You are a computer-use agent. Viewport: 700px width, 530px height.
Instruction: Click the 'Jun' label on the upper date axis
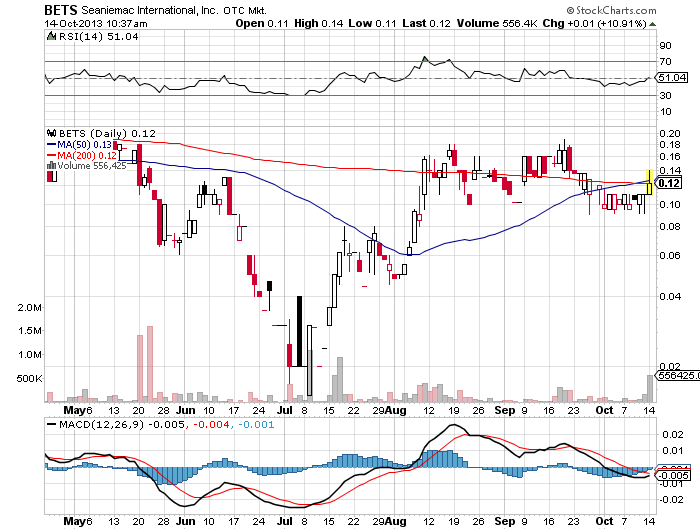click(185, 410)
